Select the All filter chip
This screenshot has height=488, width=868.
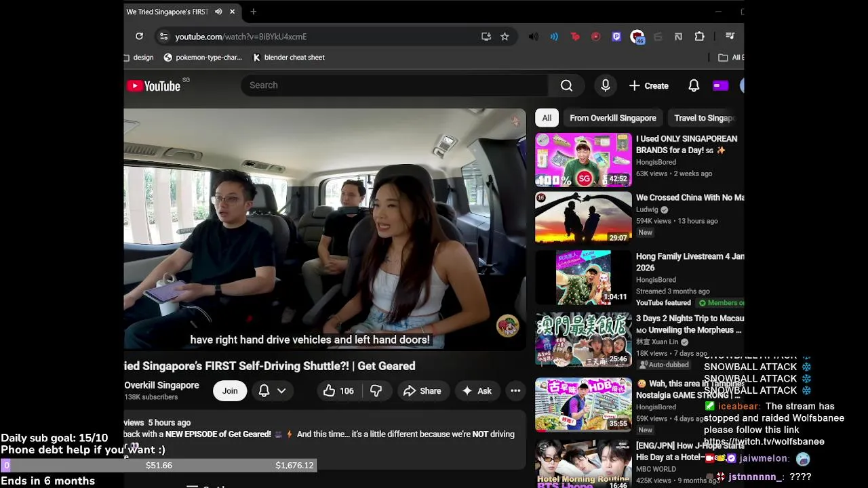tap(547, 118)
